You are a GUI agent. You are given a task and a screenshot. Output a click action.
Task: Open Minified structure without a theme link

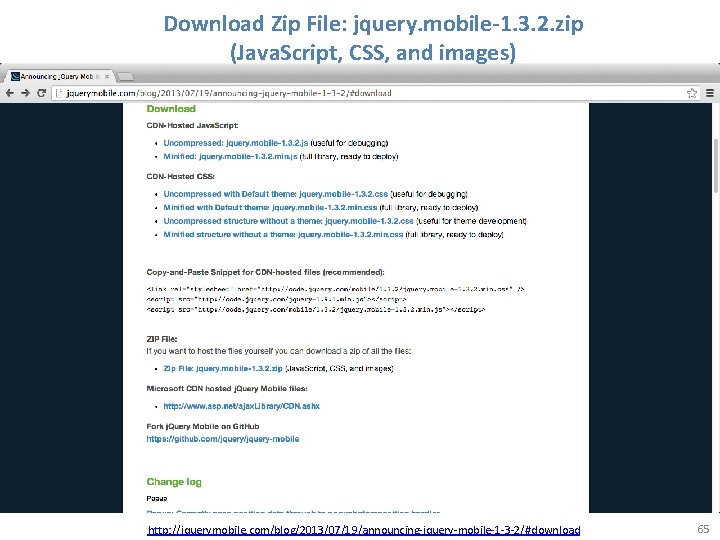click(x=283, y=235)
